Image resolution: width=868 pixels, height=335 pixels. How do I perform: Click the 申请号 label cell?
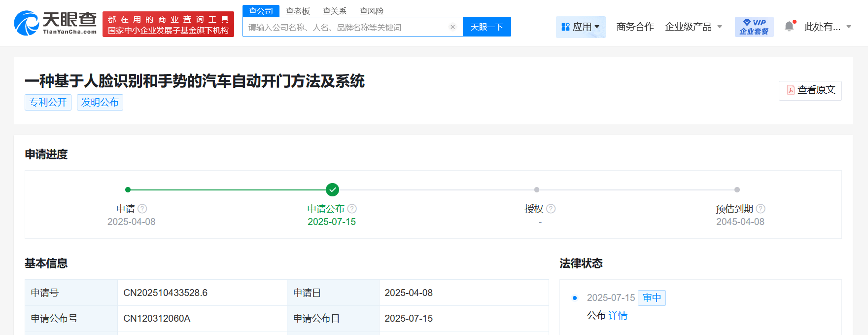pos(71,293)
